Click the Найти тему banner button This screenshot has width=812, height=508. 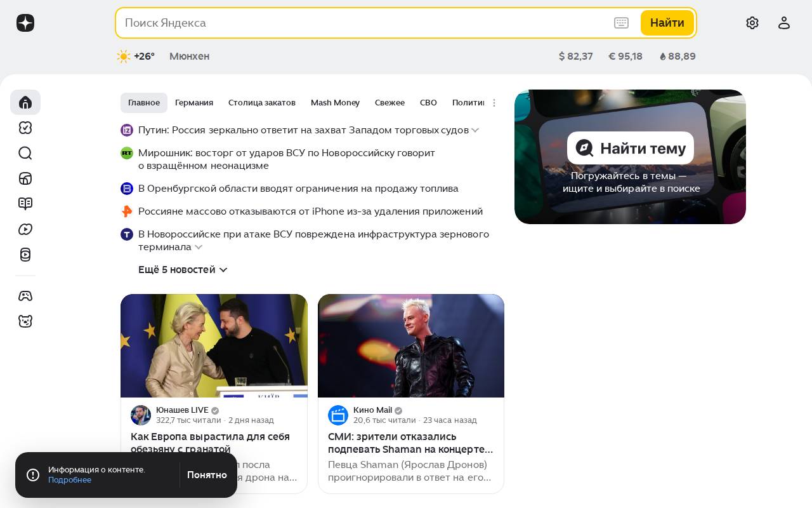(x=631, y=148)
